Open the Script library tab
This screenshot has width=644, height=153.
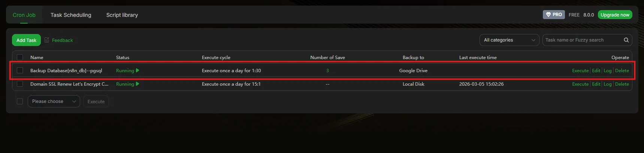[122, 15]
